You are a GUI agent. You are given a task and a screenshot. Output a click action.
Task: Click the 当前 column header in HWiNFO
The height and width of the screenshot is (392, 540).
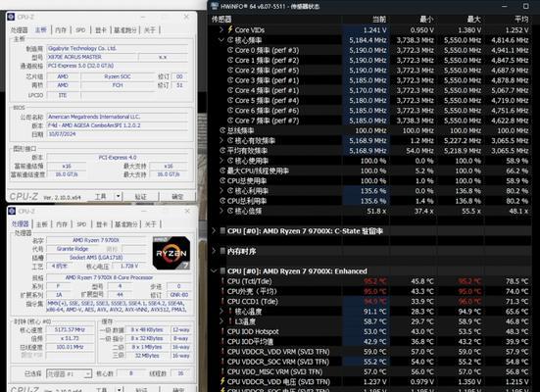click(379, 20)
